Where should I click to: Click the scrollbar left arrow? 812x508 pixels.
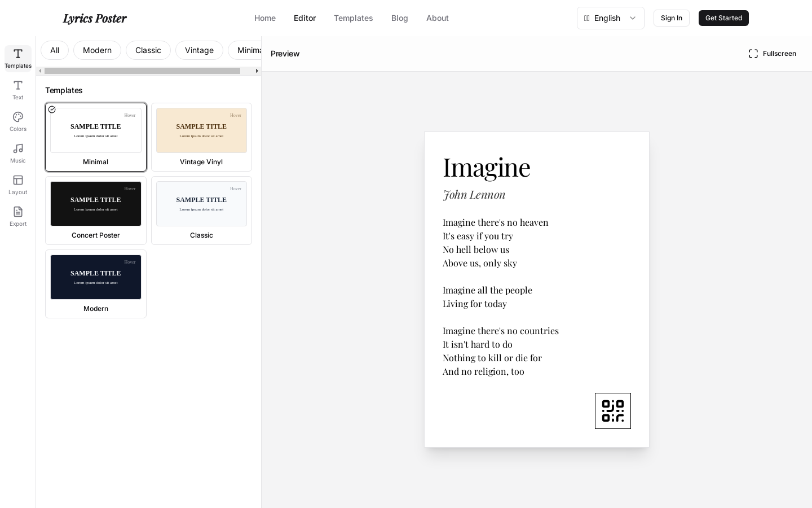[x=40, y=71]
